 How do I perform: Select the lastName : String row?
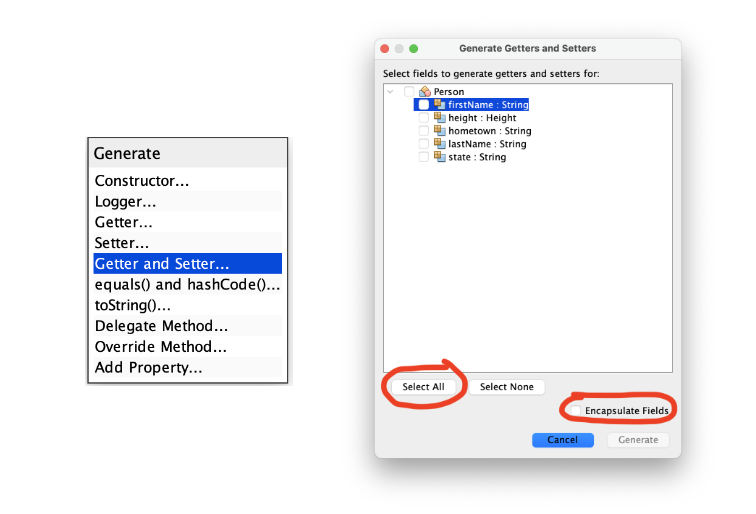tap(487, 144)
